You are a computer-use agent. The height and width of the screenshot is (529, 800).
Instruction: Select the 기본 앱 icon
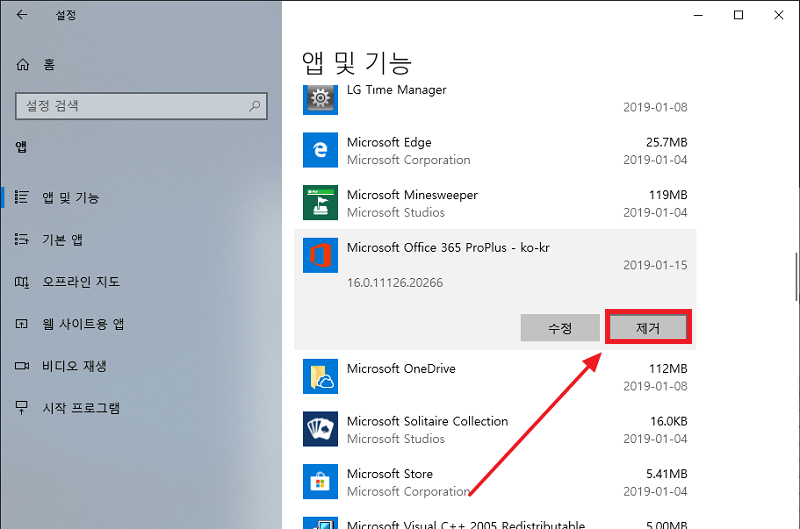click(x=21, y=239)
